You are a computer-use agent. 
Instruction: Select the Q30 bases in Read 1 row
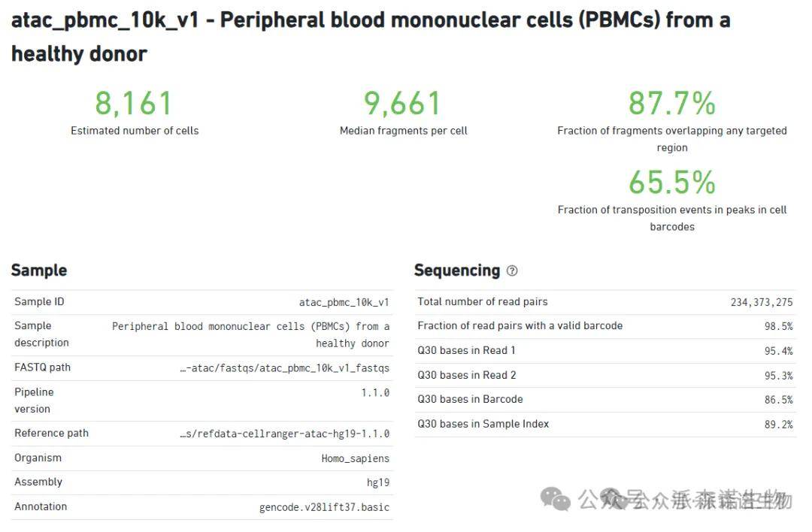(604, 351)
